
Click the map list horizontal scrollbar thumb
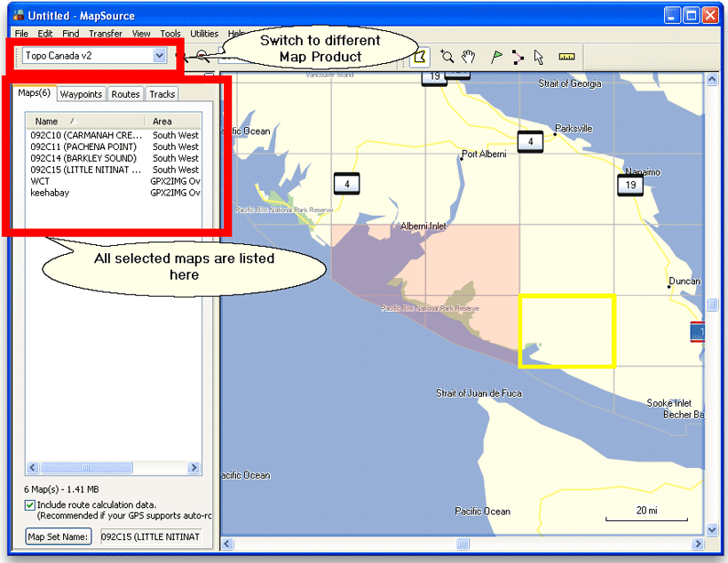point(86,467)
